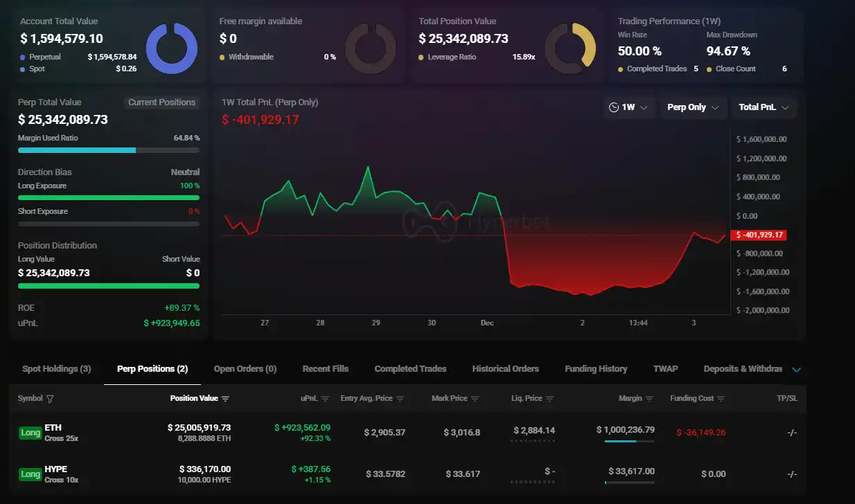This screenshot has height=504, width=855.
Task: Click the Position Distribution long/short bar
Action: pyautogui.click(x=109, y=286)
